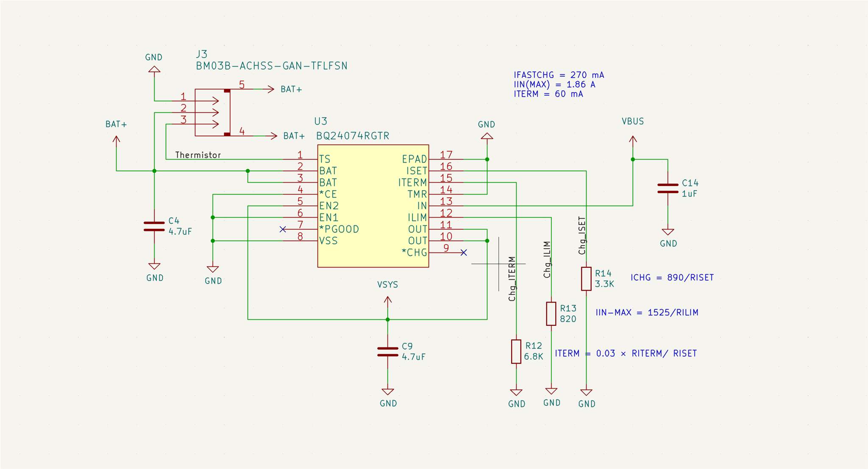Select capacitor C4 4.7uF symbol
Image resolution: width=868 pixels, height=469 pixels.
pos(154,226)
